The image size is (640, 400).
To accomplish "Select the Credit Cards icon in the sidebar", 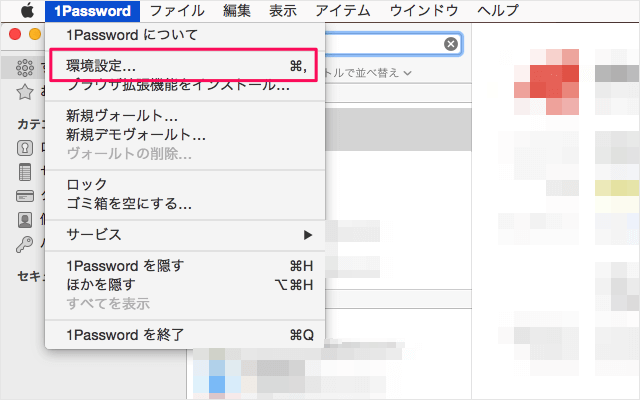I will (24, 196).
